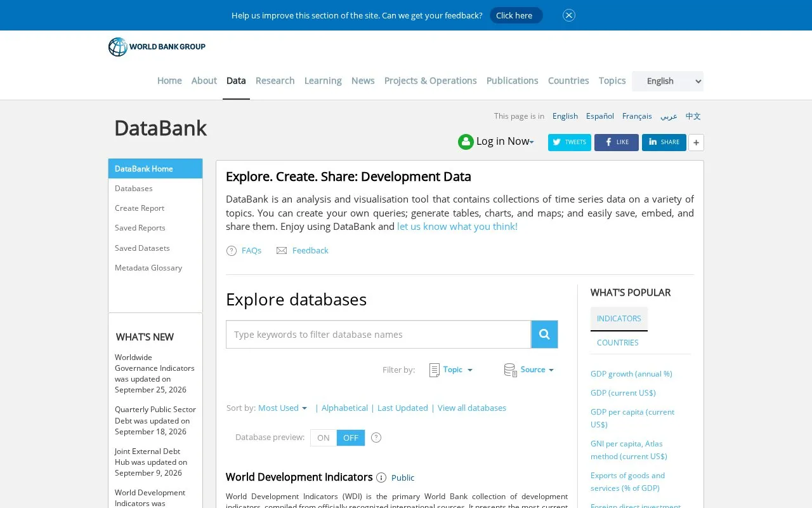This screenshot has height=508, width=812.
Task: Turn Database preview ON
Action: coord(324,438)
